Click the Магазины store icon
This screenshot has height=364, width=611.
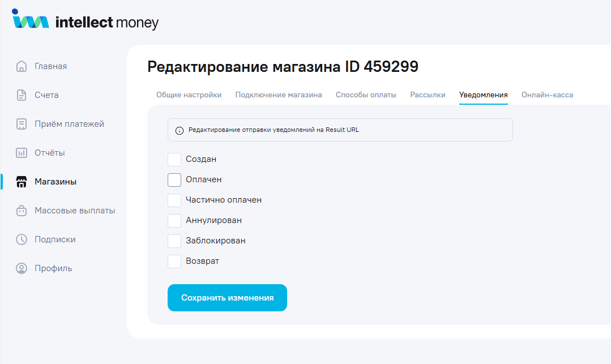(22, 182)
